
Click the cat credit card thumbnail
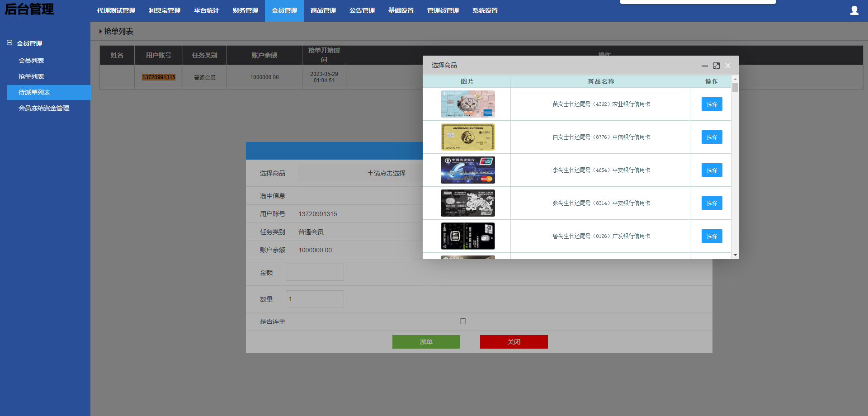(x=467, y=104)
